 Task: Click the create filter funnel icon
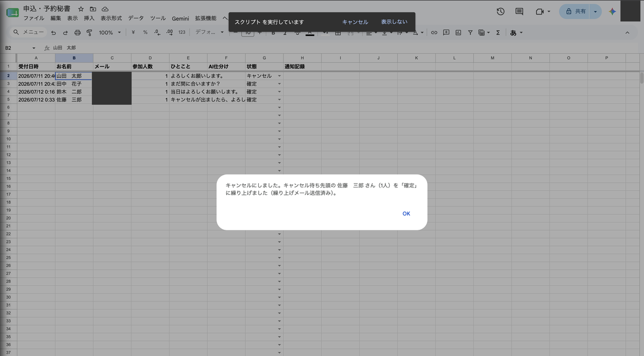(470, 33)
